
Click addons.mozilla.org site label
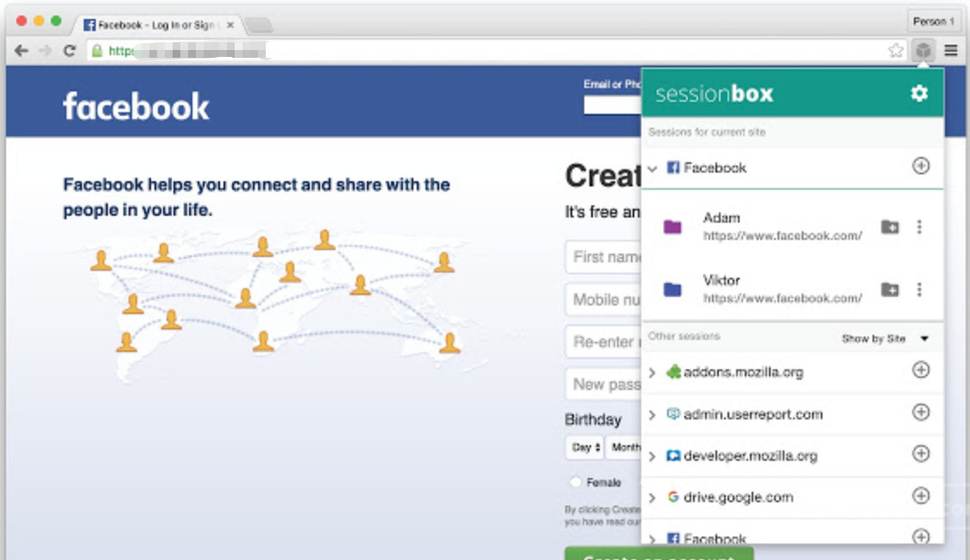pyautogui.click(x=743, y=372)
